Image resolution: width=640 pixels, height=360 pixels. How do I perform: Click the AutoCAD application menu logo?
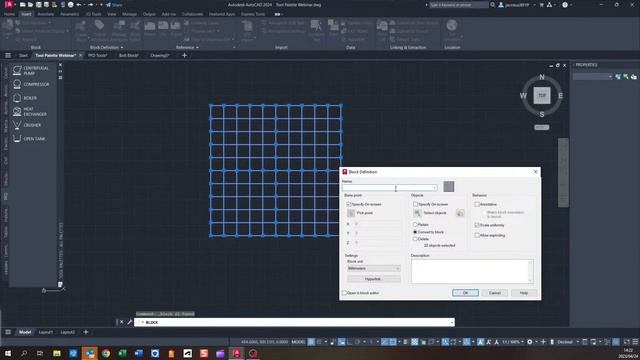pos(8,4)
